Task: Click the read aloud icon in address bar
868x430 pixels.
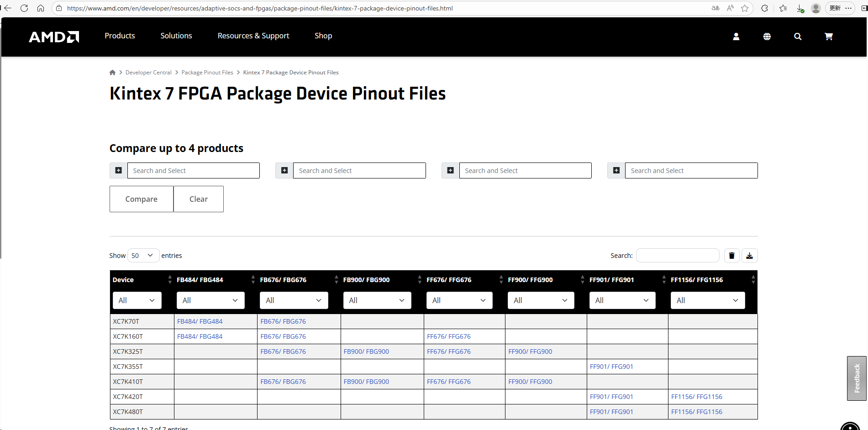Action: coord(730,8)
